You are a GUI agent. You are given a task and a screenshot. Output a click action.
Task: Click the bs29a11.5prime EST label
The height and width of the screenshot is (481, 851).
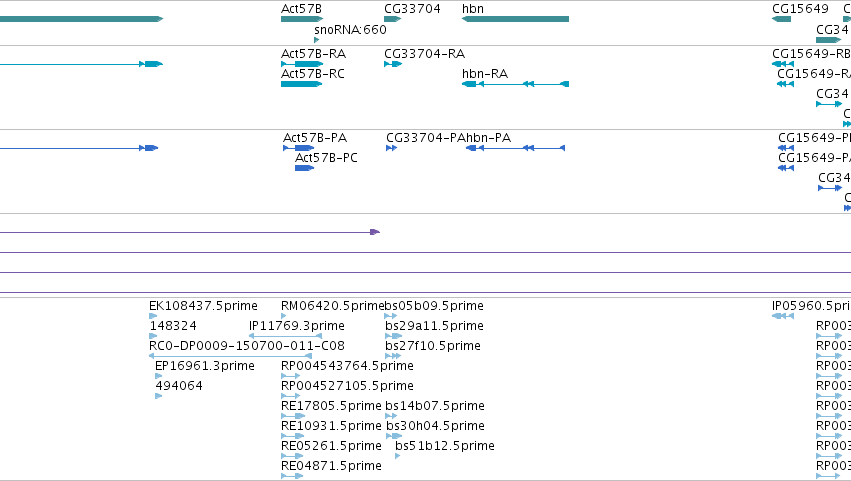(434, 326)
